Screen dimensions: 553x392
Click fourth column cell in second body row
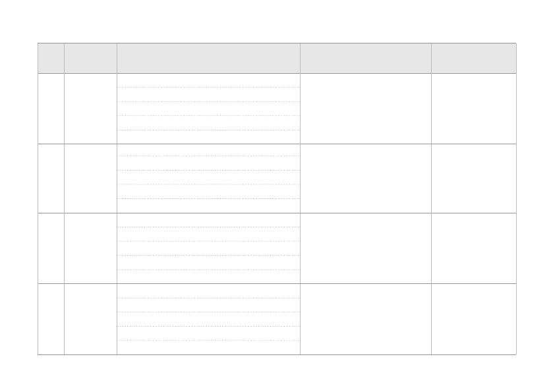click(x=366, y=179)
